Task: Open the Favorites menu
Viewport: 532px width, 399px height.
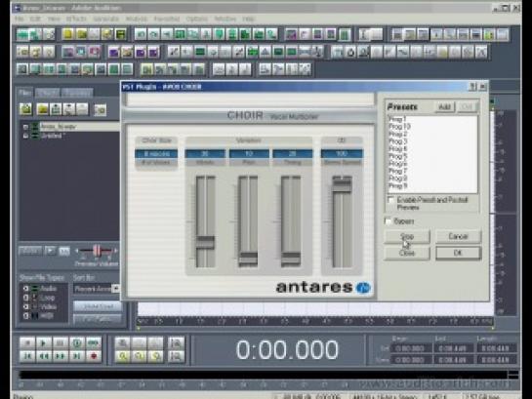Action: coord(167,19)
